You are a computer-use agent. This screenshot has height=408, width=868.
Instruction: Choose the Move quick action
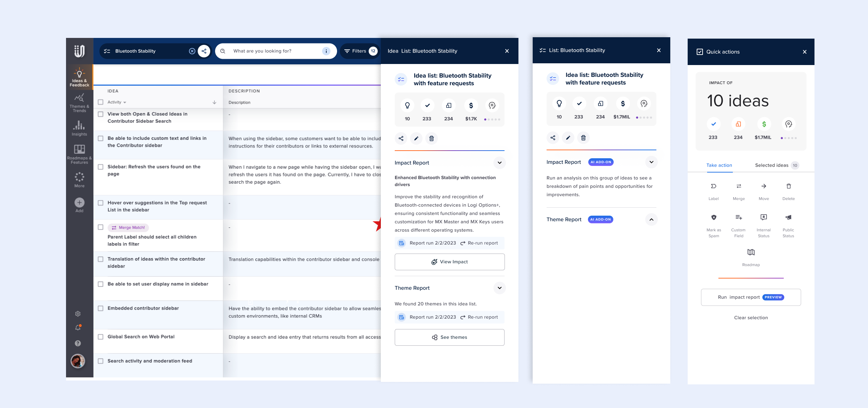[764, 191]
